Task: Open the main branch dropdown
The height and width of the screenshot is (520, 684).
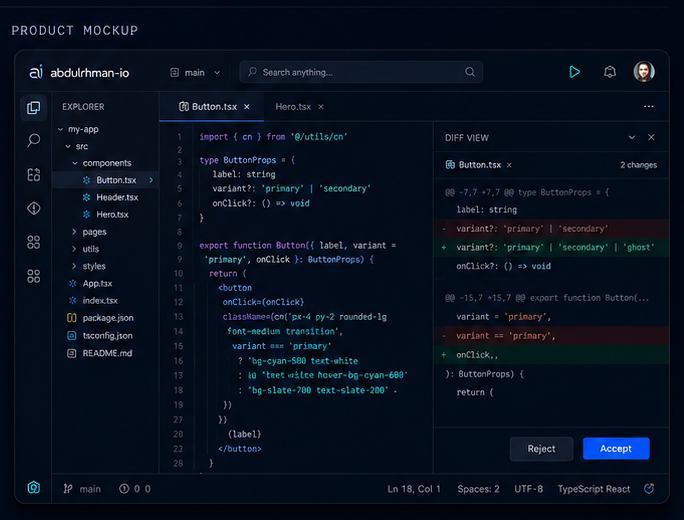Action: click(x=195, y=72)
